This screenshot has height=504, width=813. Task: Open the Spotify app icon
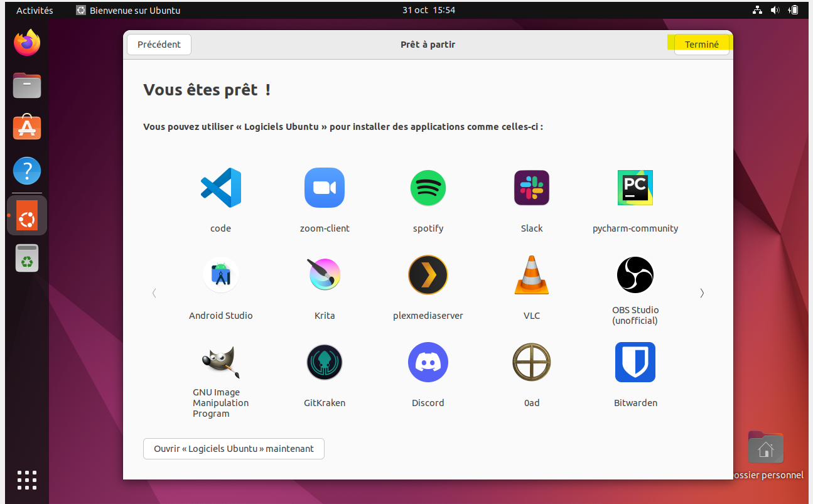click(x=428, y=188)
